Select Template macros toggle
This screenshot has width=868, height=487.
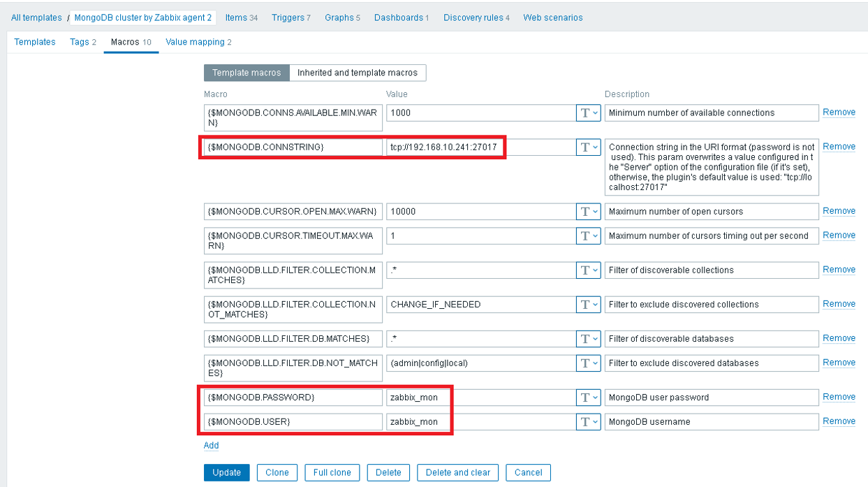click(247, 73)
